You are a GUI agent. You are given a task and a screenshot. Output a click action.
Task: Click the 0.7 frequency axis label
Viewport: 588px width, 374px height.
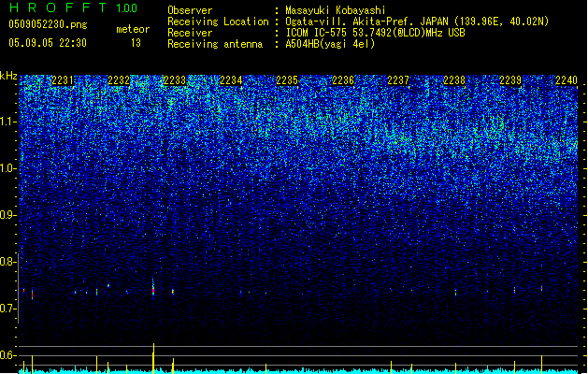[8, 309]
